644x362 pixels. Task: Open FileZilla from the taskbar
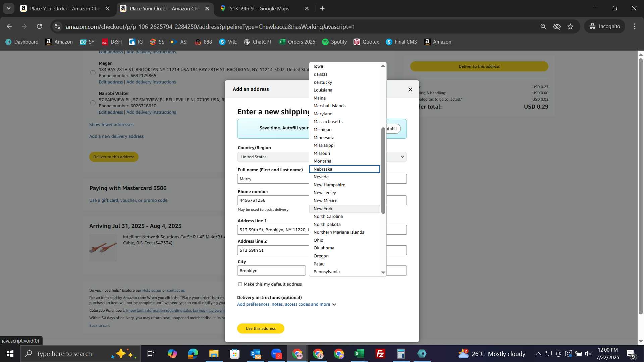click(x=380, y=354)
